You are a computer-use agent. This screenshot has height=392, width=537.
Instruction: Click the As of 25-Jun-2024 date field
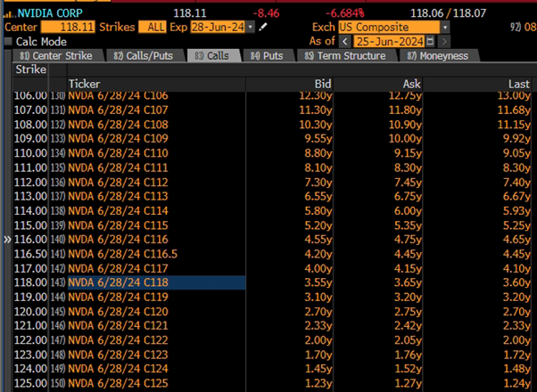(x=389, y=42)
